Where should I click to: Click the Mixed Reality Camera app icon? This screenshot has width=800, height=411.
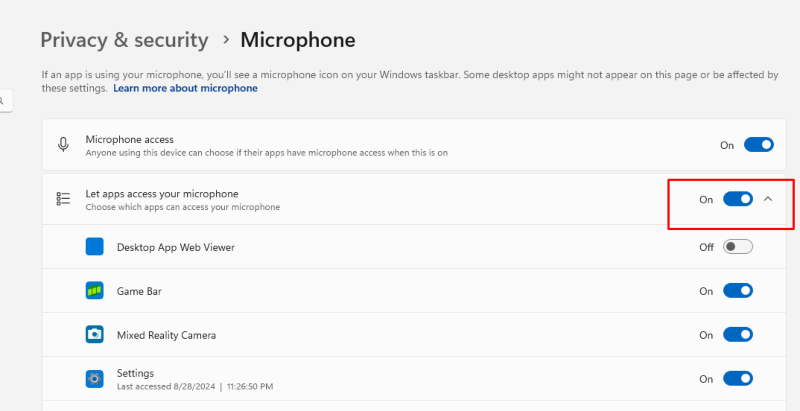click(94, 335)
